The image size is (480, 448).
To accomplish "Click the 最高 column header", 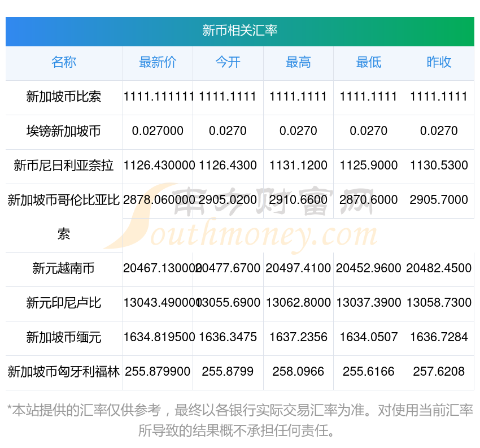I will 298,62.
